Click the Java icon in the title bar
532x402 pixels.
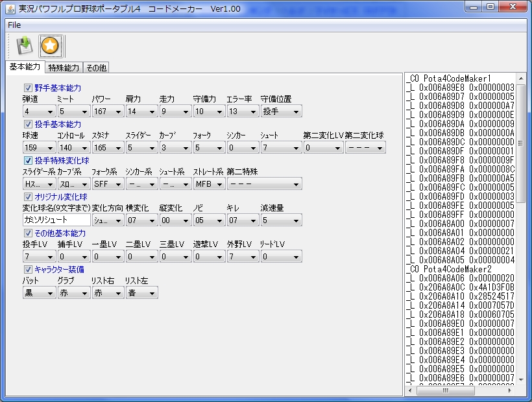point(10,9)
